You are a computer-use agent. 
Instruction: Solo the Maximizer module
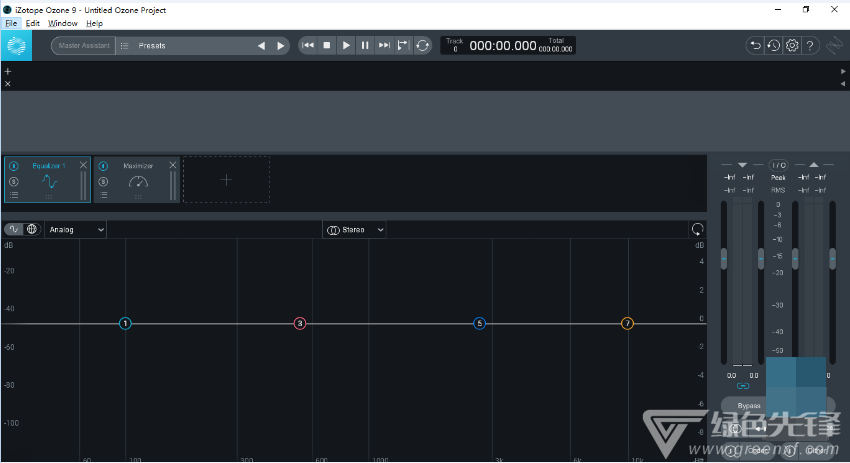(103, 182)
